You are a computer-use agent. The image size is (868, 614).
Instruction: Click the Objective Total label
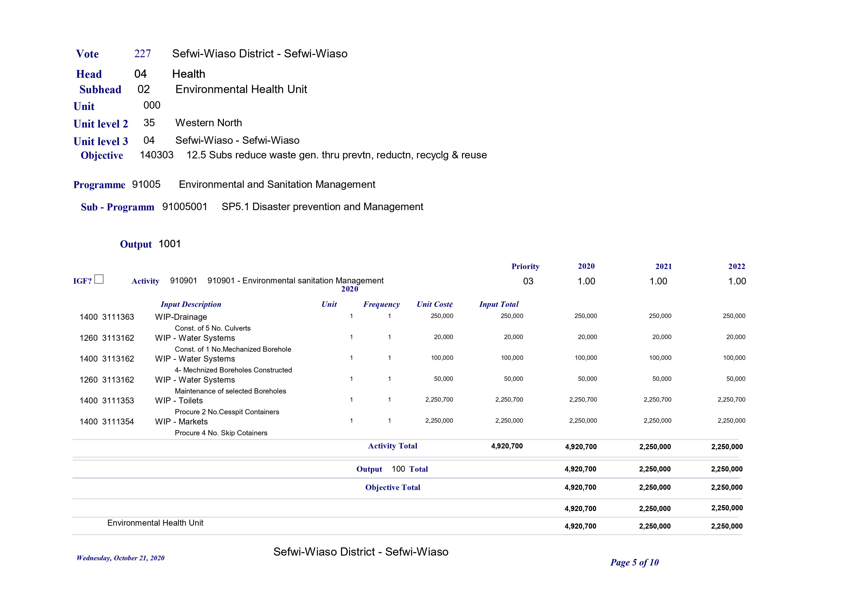tap(392, 488)
